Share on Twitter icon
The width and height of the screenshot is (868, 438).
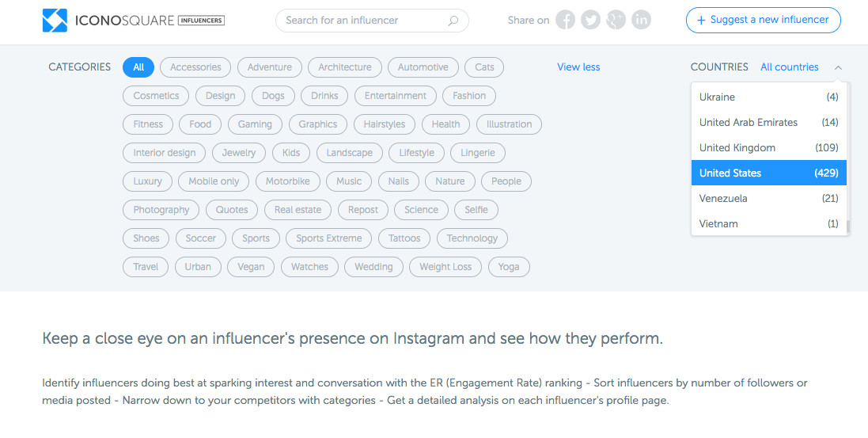click(590, 20)
